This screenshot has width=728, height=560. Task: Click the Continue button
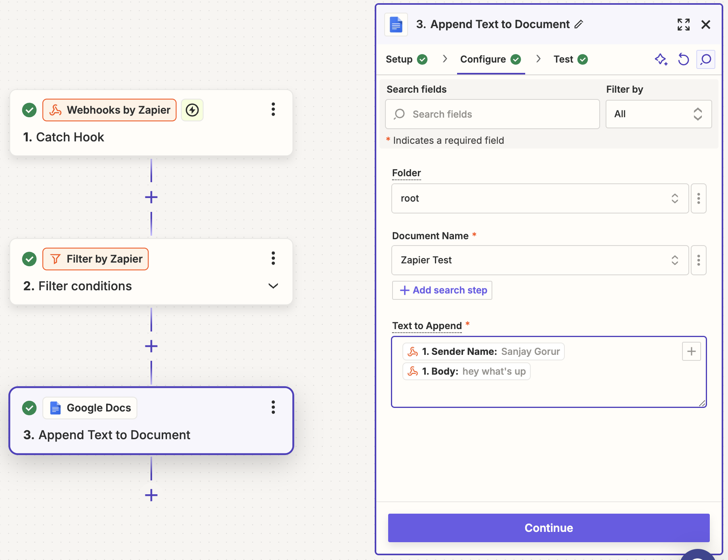coord(549,528)
